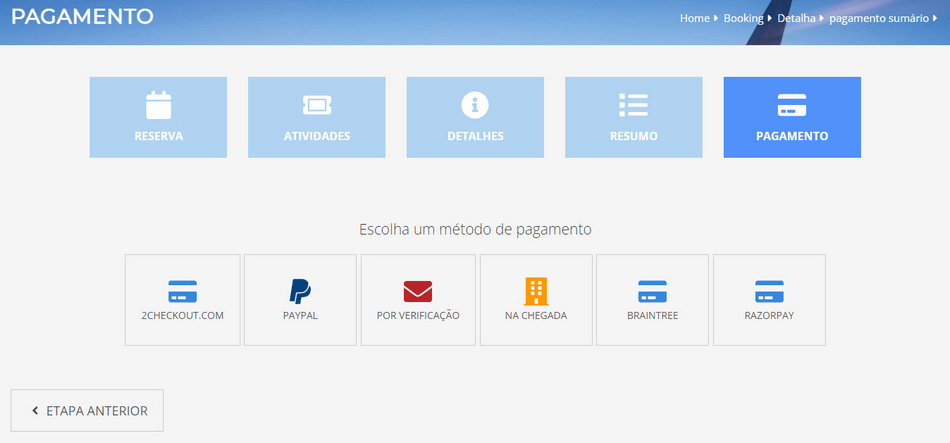
Task: Click the PAYPAL payment option label
Action: click(x=300, y=315)
